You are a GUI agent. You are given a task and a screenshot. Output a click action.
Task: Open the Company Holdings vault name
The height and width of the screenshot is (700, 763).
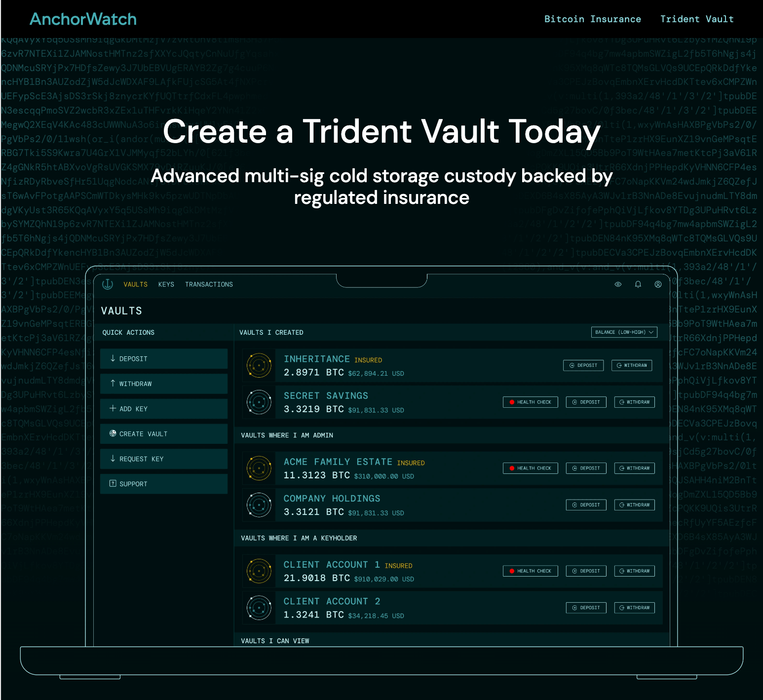pos(332,499)
